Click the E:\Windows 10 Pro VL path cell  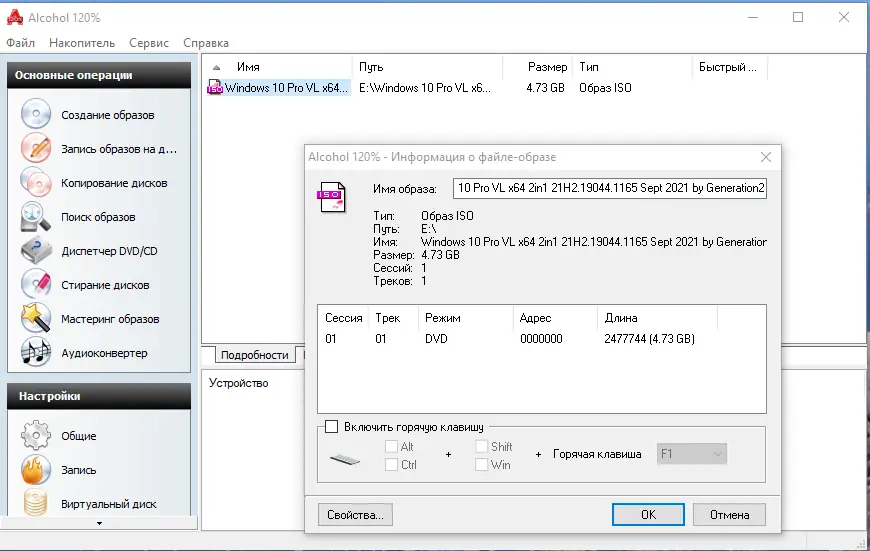coord(425,88)
